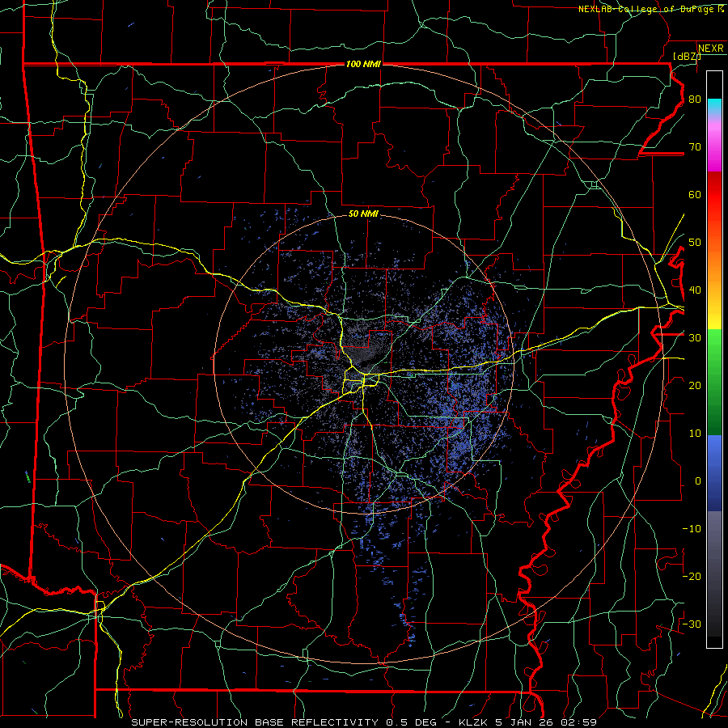This screenshot has width=728, height=728.
Task: Click the 50 value on dBZ scale
Action: click(695, 243)
